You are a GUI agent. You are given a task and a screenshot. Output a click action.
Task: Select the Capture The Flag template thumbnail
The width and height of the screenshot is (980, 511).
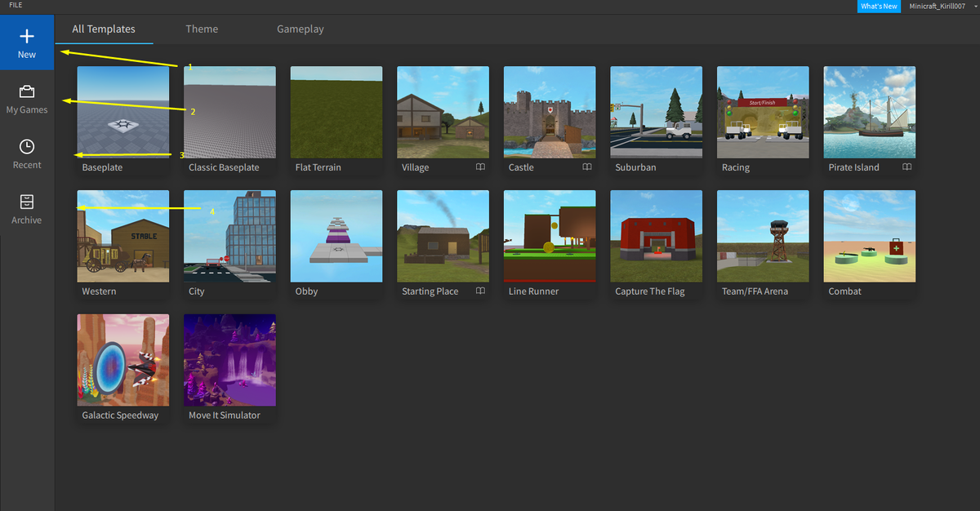(x=657, y=236)
